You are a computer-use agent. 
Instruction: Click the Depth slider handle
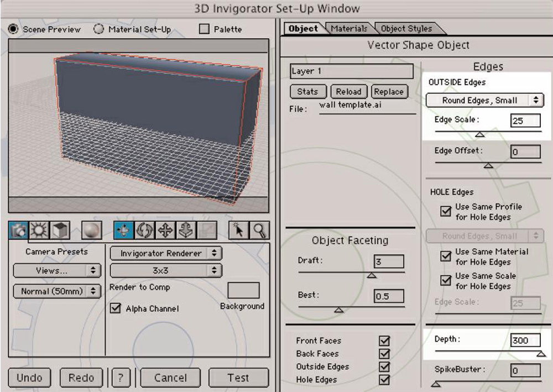pos(541,354)
